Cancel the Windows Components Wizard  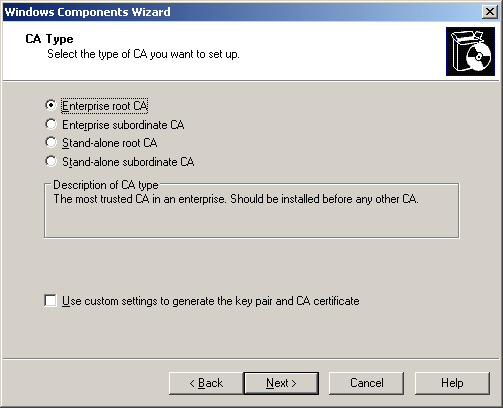(x=366, y=383)
